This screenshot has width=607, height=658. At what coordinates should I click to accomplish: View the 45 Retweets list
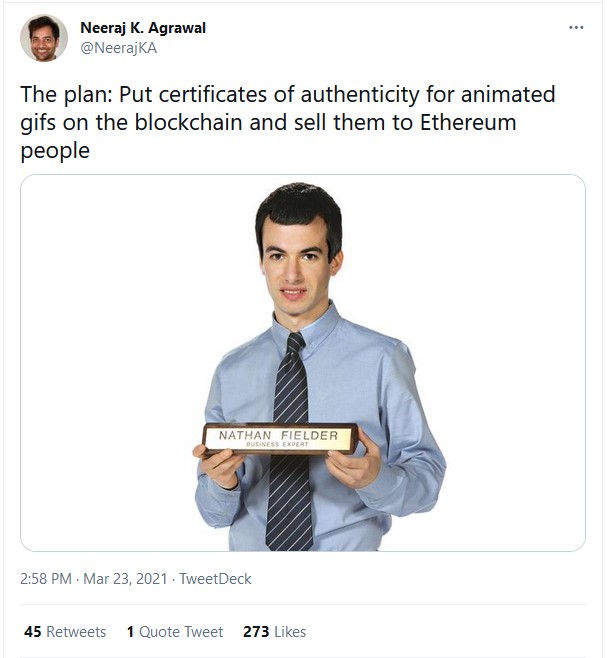(x=64, y=632)
